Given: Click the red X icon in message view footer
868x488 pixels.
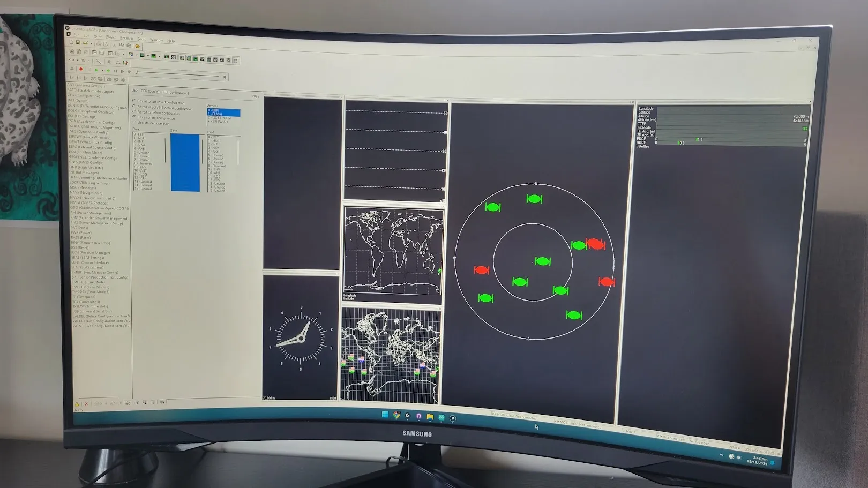Looking at the screenshot, I should [86, 404].
